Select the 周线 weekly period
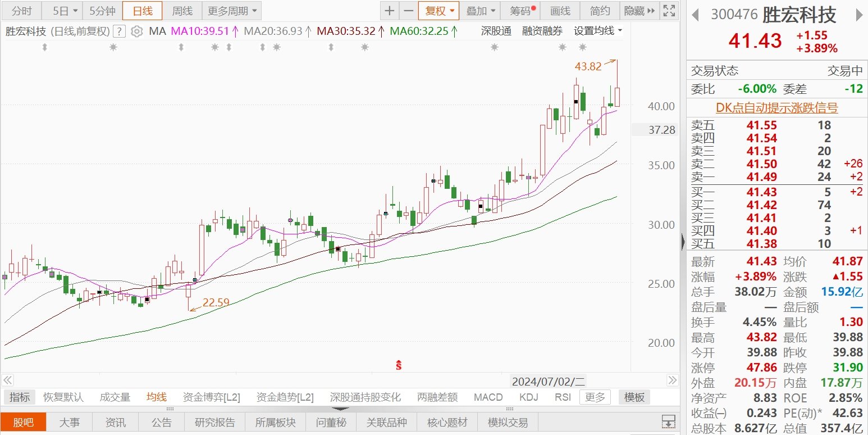868x435 pixels. (182, 11)
